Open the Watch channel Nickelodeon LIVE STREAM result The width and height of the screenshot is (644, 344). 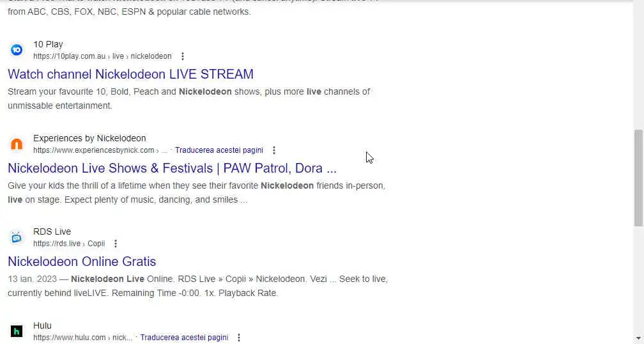130,74
